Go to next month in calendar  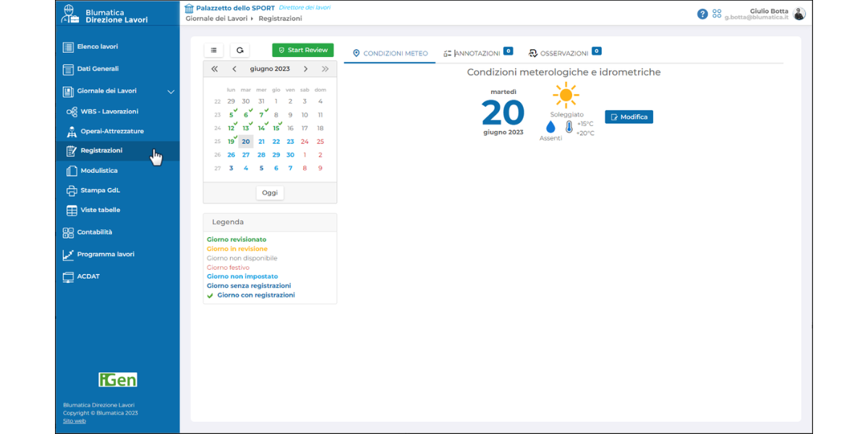(x=306, y=69)
